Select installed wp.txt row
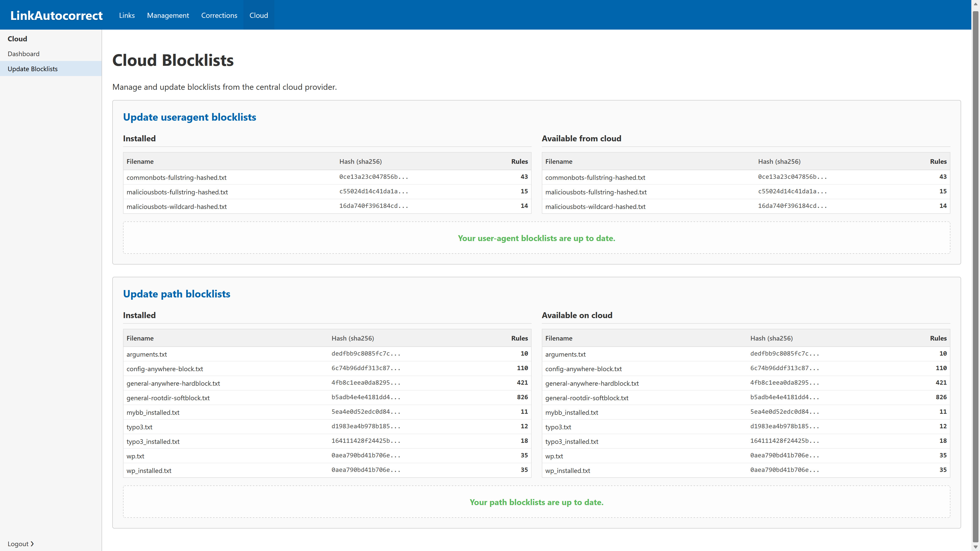Viewport: 980px width, 551px height. 327,456
